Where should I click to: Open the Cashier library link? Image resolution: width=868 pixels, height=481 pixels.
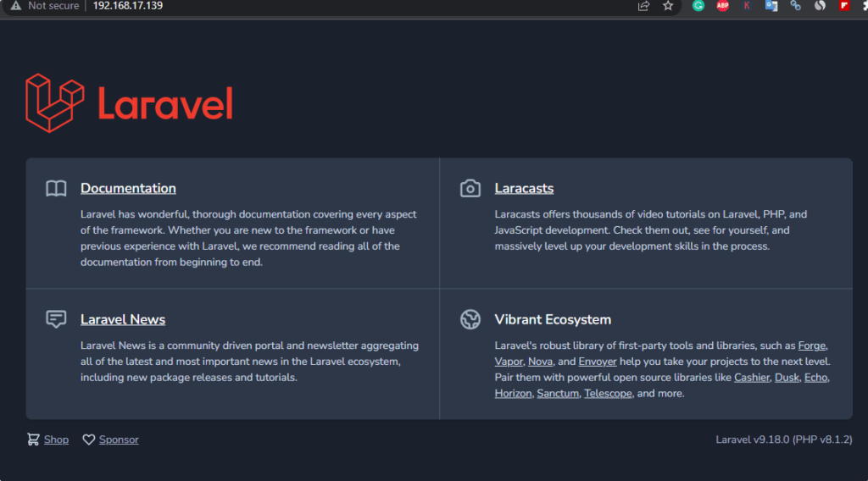point(751,378)
